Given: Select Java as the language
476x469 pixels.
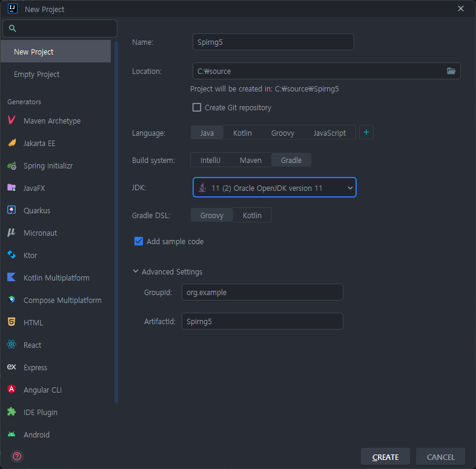Looking at the screenshot, I should [x=207, y=133].
